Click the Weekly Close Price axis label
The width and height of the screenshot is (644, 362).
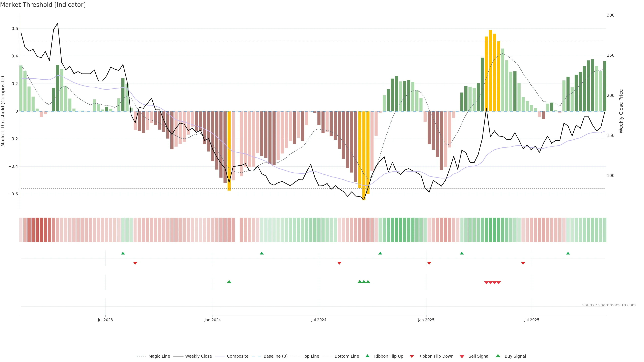(x=621, y=111)
